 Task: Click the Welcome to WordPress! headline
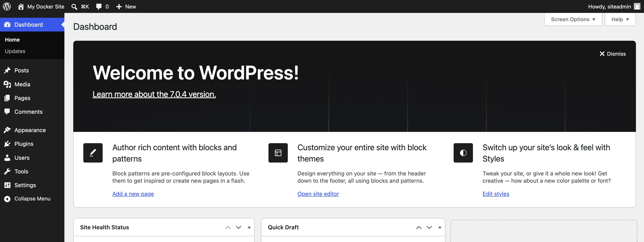tap(196, 73)
